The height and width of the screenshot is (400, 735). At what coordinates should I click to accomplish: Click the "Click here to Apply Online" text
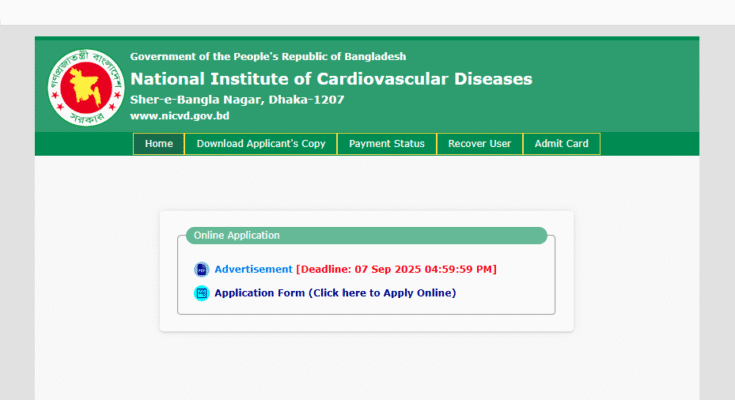[382, 293]
